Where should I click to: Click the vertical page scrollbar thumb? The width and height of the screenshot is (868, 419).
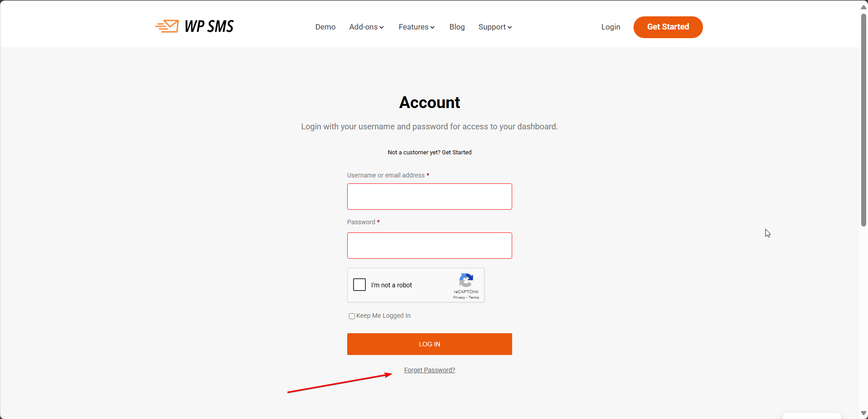point(863,120)
